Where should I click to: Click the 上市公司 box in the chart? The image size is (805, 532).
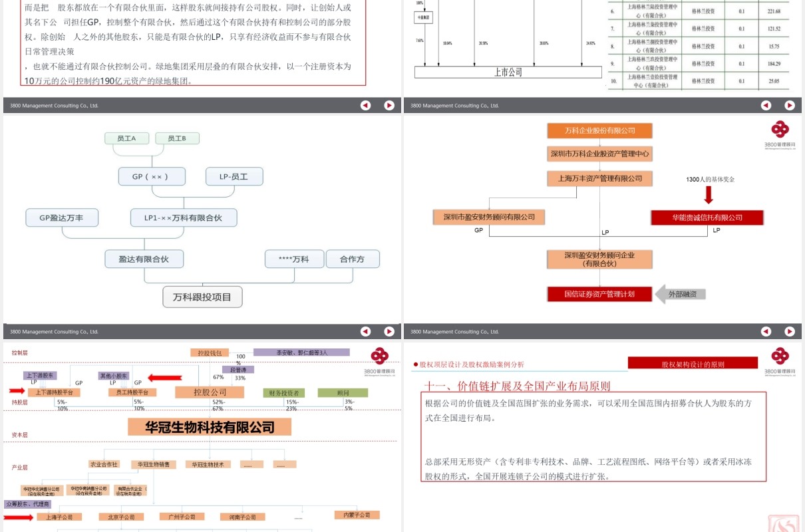508,72
